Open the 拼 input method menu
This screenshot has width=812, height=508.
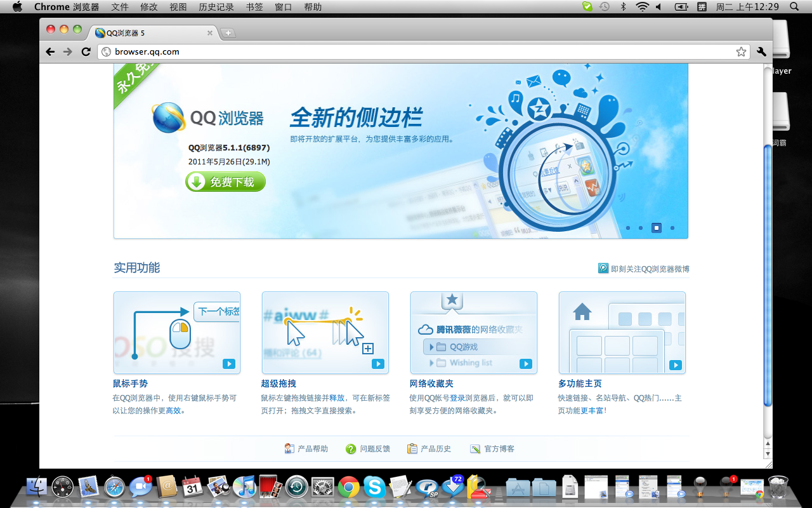coord(702,7)
